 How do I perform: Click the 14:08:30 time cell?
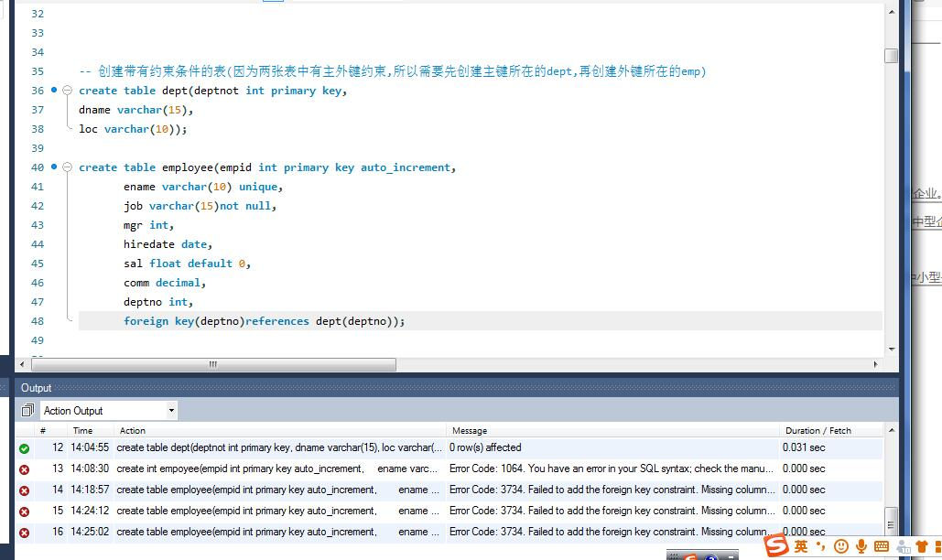point(90,468)
